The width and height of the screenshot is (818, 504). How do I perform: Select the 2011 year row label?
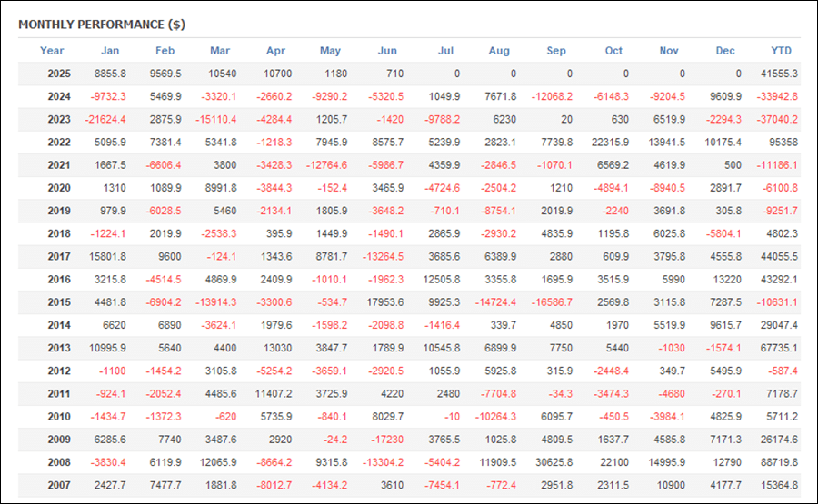[59, 394]
